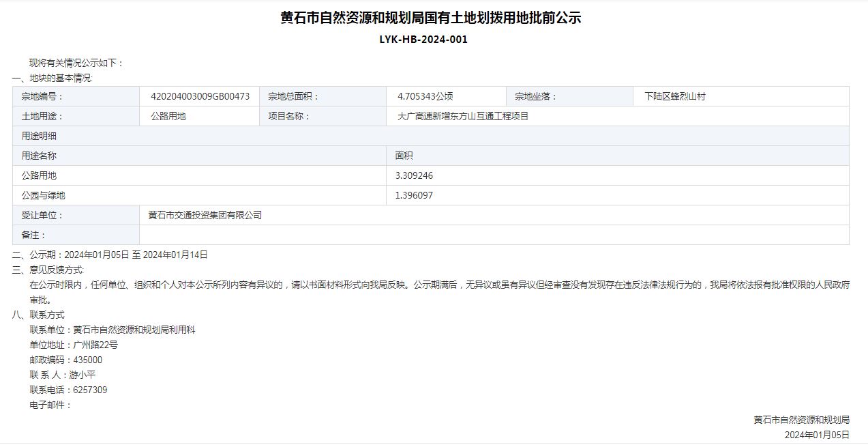Click the area value 1.396097

(x=414, y=195)
